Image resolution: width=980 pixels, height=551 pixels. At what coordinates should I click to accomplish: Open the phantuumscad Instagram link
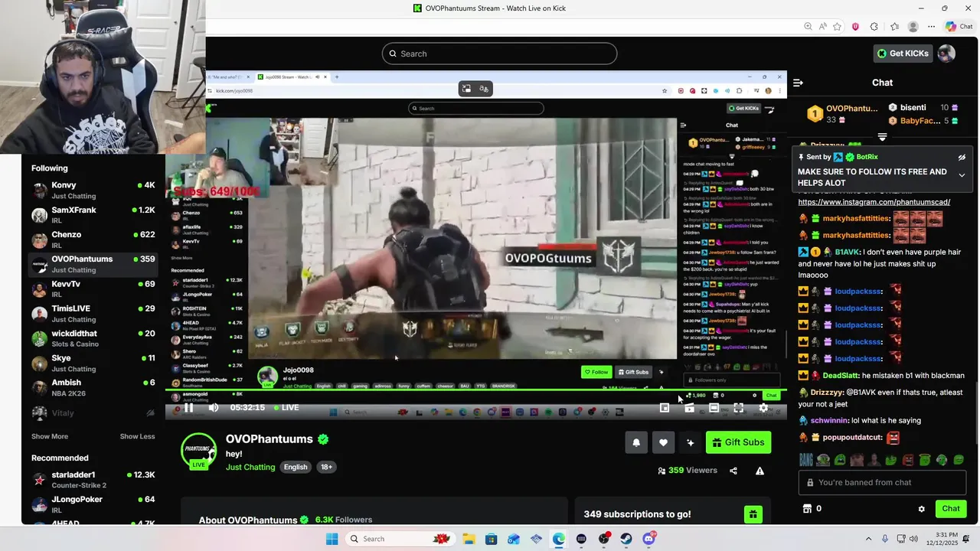(874, 202)
